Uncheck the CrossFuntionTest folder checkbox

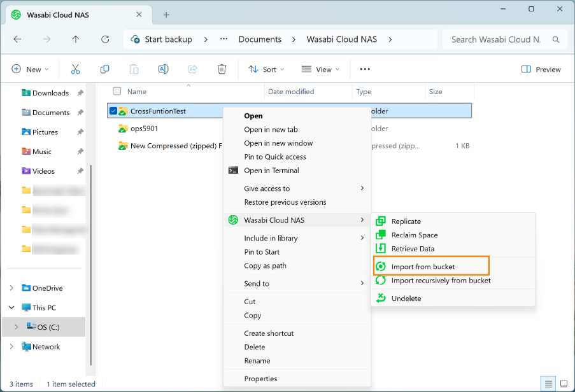click(x=113, y=111)
